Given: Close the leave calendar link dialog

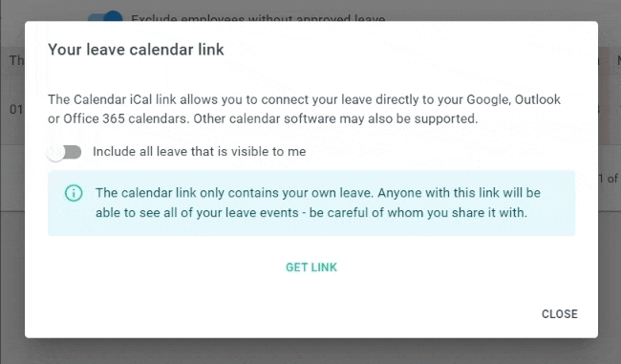Looking at the screenshot, I should (x=559, y=314).
